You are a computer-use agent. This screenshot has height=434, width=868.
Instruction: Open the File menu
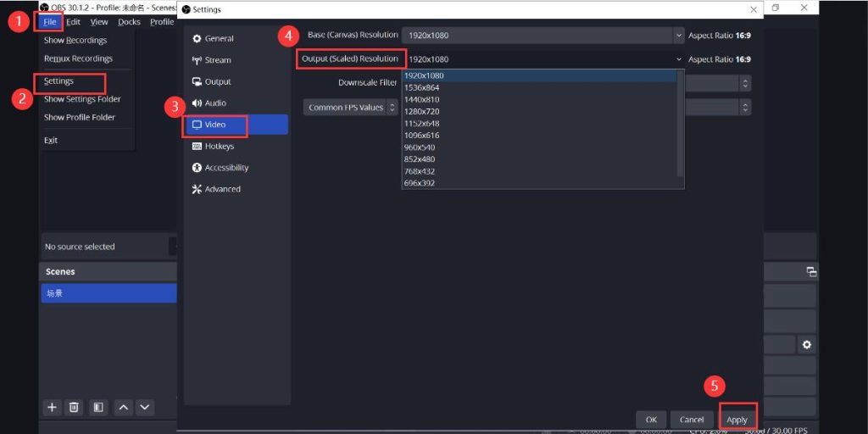(50, 22)
